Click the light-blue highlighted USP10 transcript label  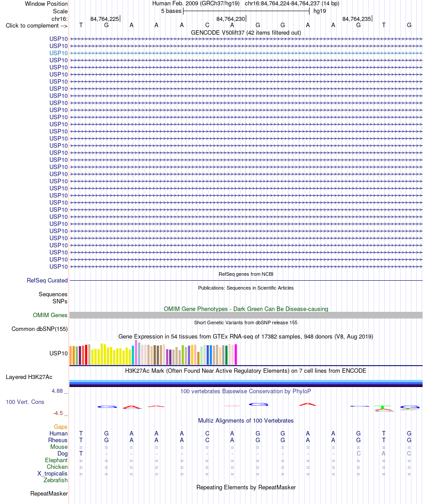(x=58, y=53)
